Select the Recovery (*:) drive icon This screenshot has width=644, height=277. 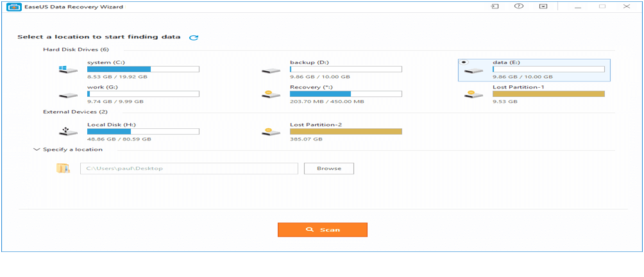click(x=271, y=94)
